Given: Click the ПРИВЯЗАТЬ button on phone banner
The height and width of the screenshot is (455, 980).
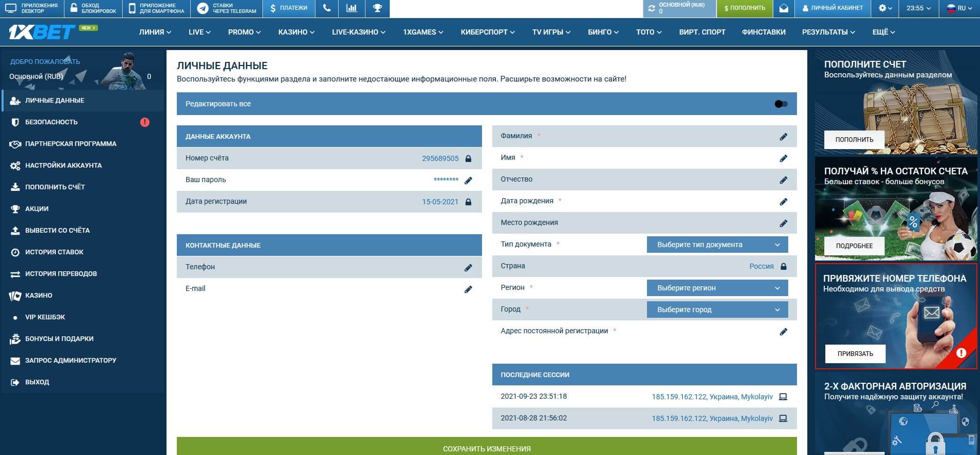Looking at the screenshot, I should click(855, 354).
